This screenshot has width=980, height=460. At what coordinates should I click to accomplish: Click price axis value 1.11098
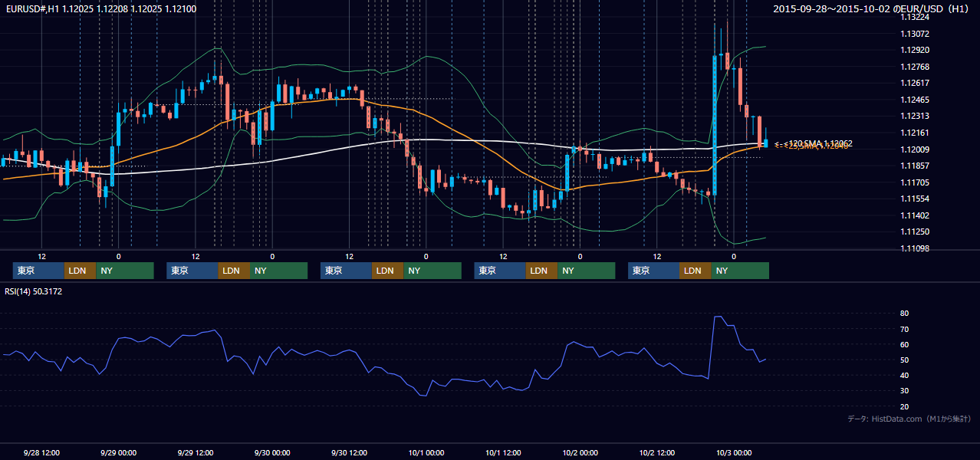click(915, 248)
